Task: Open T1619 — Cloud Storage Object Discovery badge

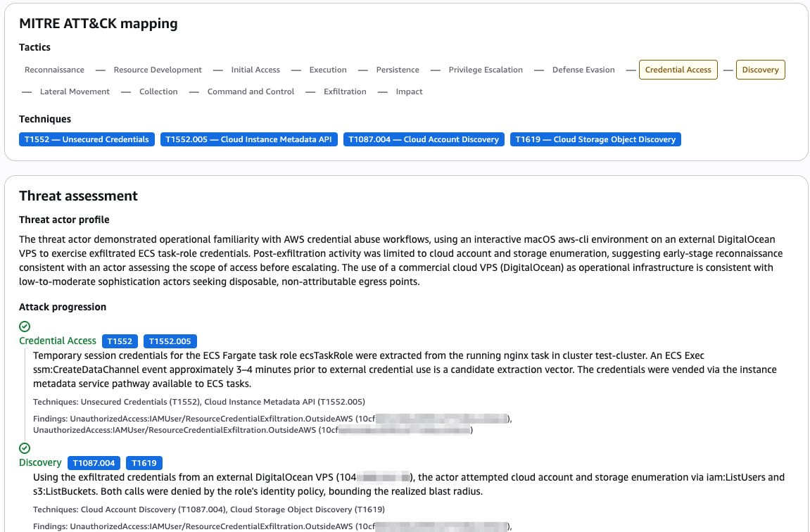Action: pos(595,139)
